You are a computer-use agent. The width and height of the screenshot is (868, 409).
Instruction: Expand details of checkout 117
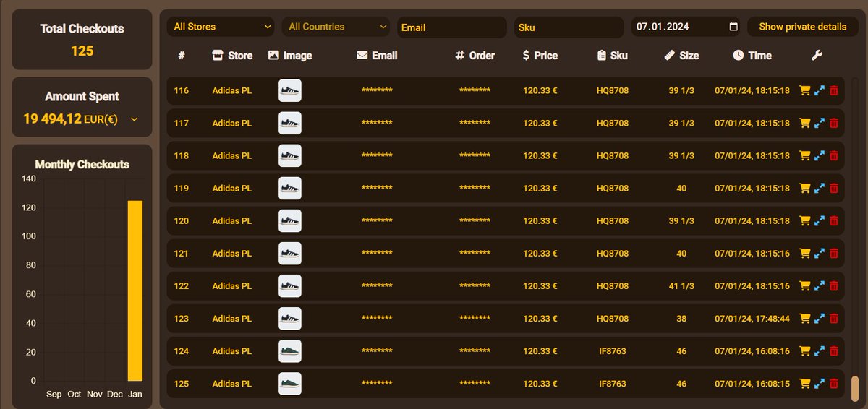click(820, 123)
